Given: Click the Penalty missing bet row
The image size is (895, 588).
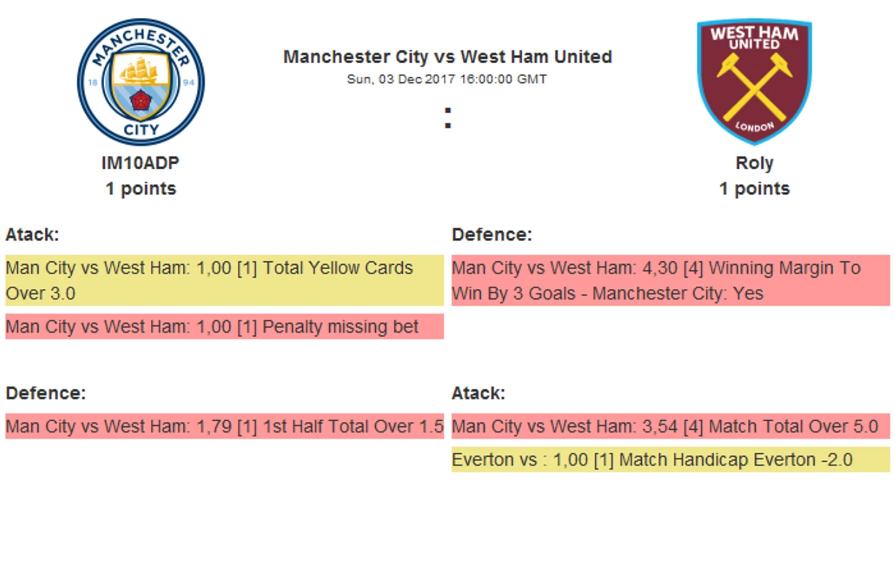Looking at the screenshot, I should tap(224, 327).
